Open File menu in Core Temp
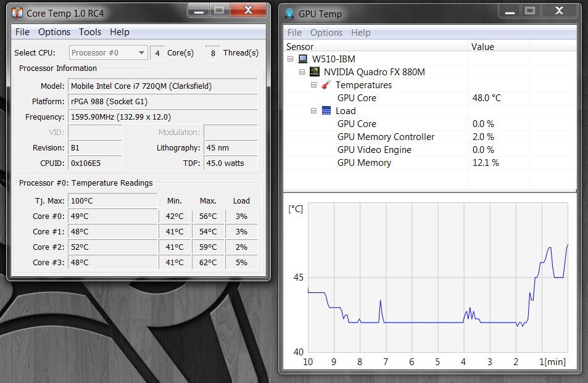This screenshot has height=383, width=588. [x=22, y=32]
